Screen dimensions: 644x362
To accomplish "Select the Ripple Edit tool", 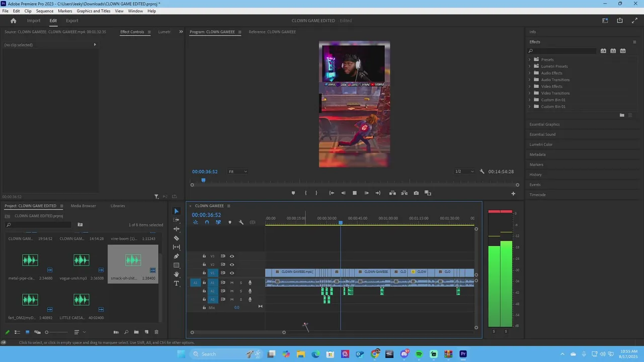I will [x=177, y=229].
